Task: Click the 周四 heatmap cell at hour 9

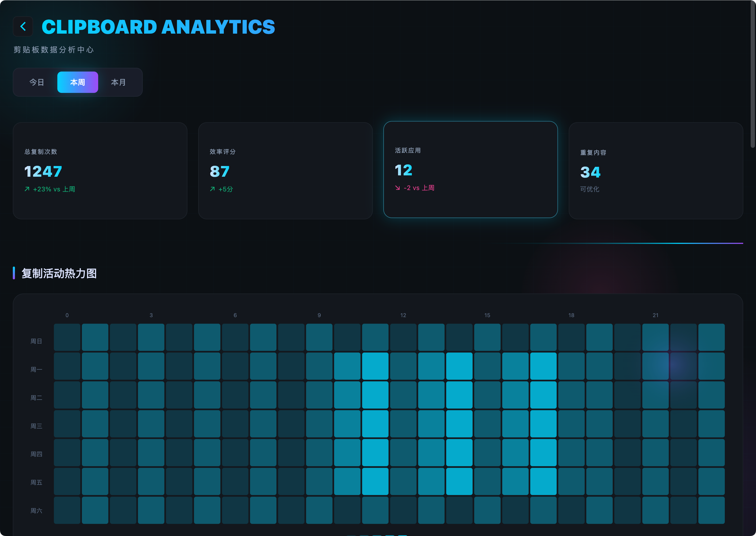Action: pos(319,452)
